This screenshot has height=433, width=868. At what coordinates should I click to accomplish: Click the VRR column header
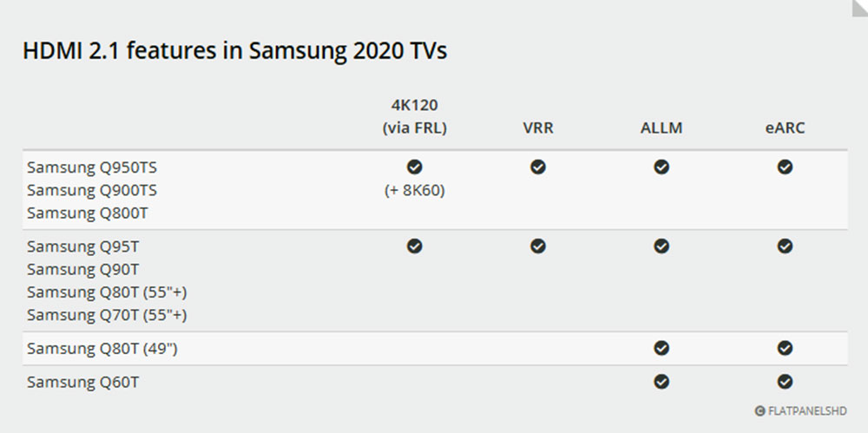pyautogui.click(x=538, y=128)
